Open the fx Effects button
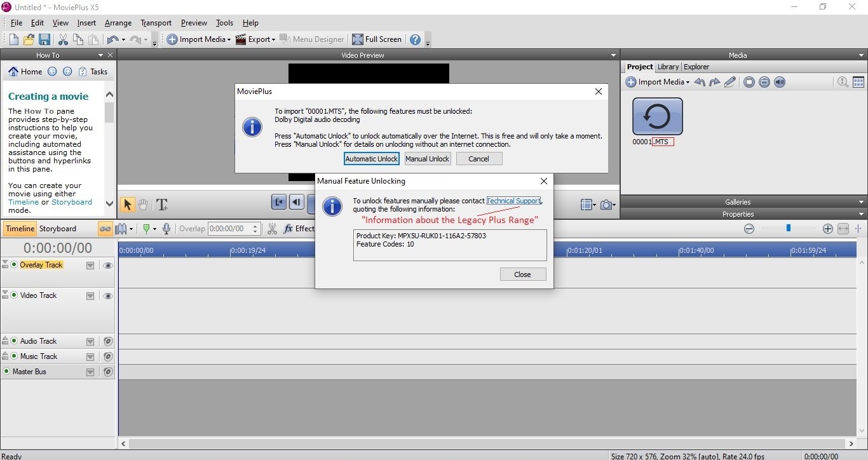The image size is (868, 460). click(299, 229)
